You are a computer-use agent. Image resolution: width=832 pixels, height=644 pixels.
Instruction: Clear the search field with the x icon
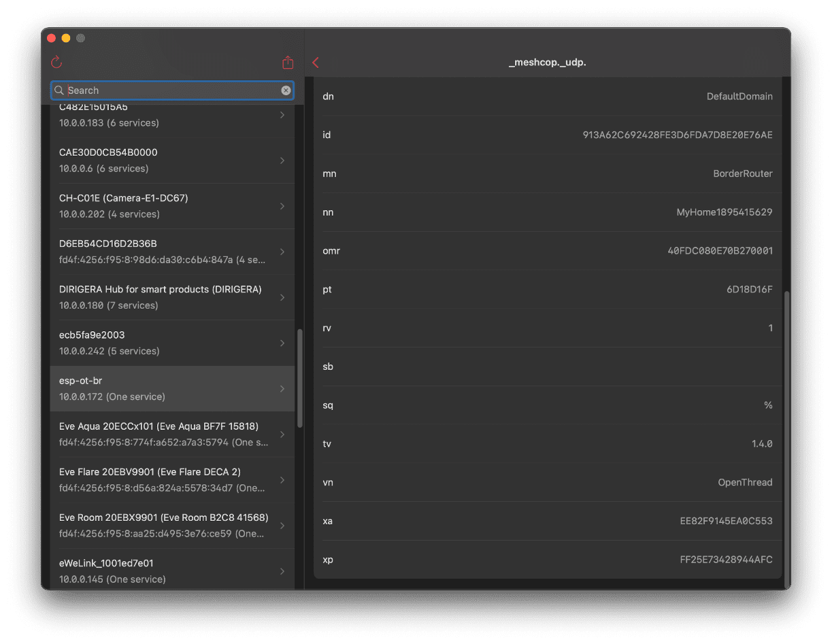point(286,90)
